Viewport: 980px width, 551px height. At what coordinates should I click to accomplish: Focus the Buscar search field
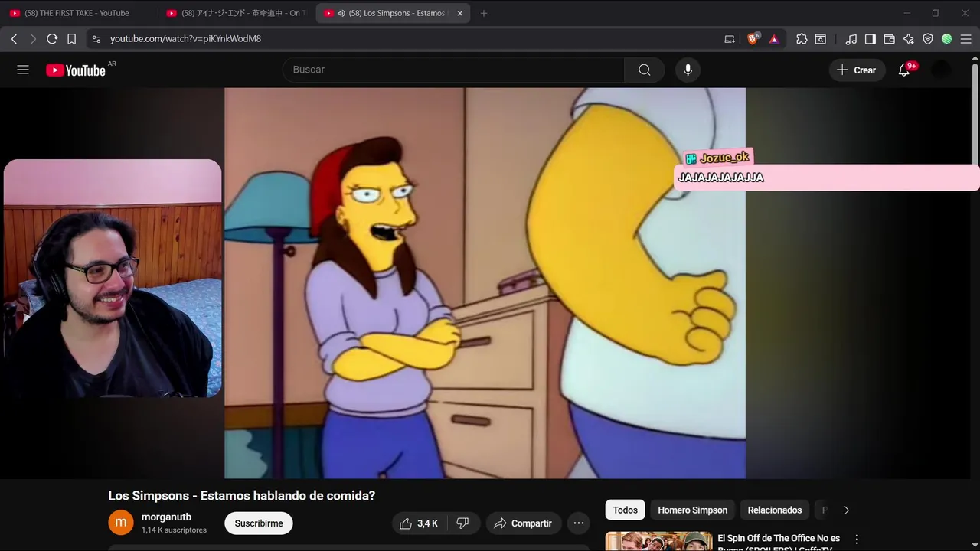453,70
